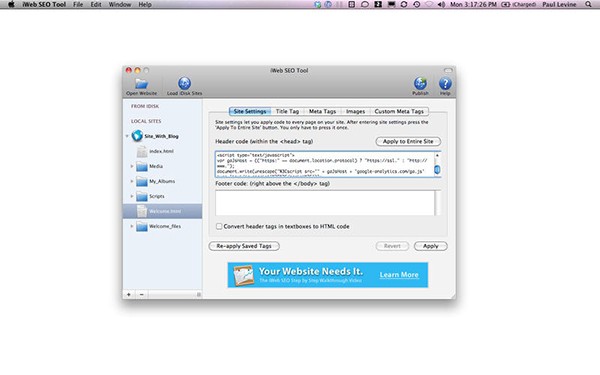Screen dimensions: 600x375
Task: Open the Help question mark icon
Action: 445,83
